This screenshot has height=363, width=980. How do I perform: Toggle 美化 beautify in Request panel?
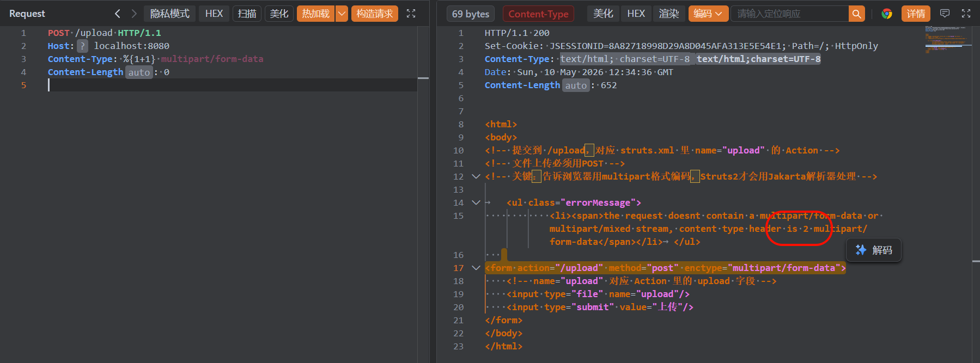279,14
